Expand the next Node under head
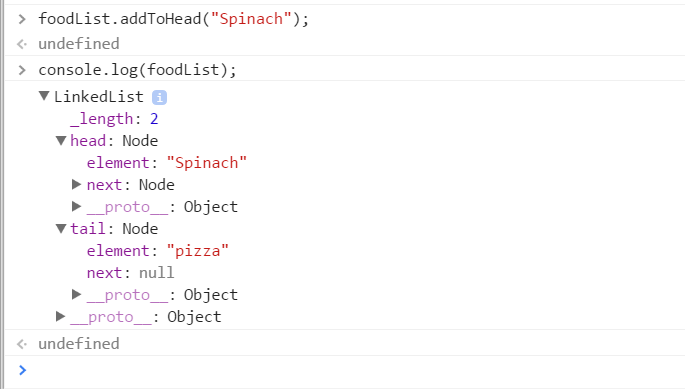Screen dimensions: 685x389 pyautogui.click(x=76, y=184)
